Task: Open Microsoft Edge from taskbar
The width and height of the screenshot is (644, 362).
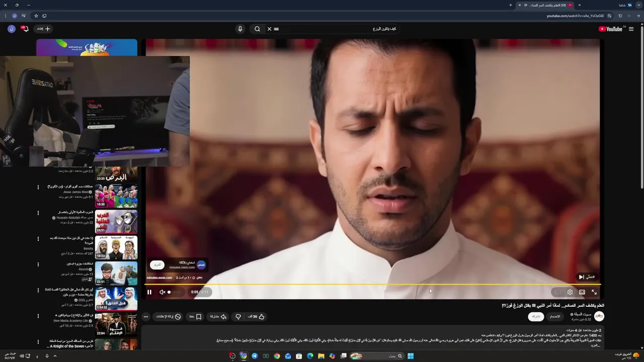Action: coord(310,356)
